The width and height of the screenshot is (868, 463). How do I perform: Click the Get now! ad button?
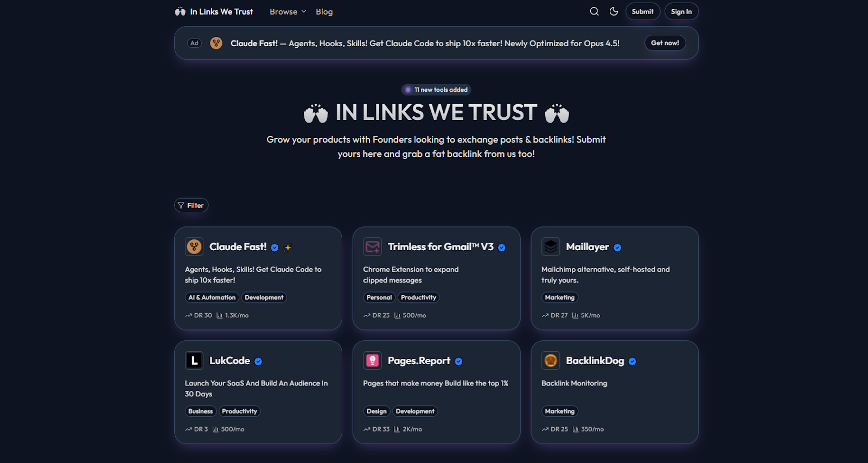[x=665, y=43]
